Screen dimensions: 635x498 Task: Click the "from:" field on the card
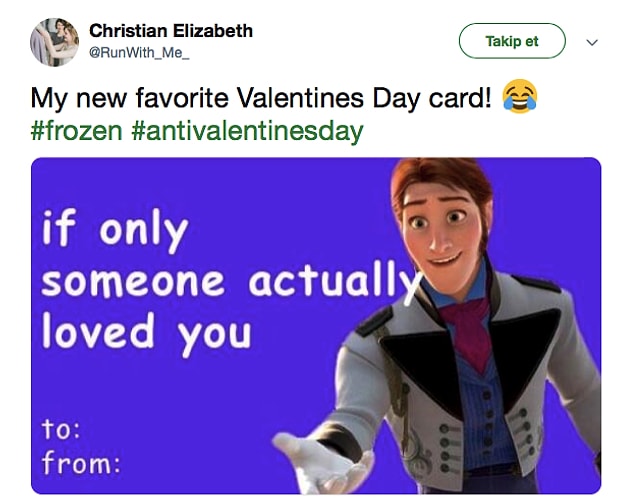tap(81, 462)
